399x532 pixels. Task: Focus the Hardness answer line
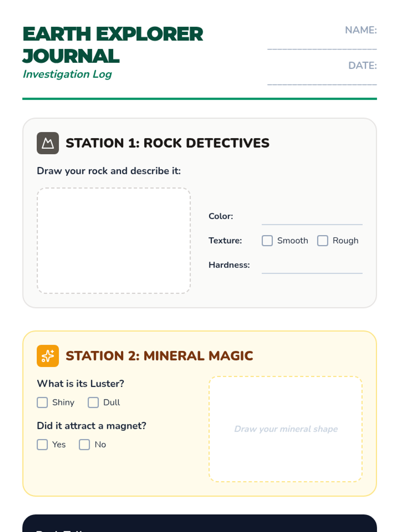pos(312,268)
